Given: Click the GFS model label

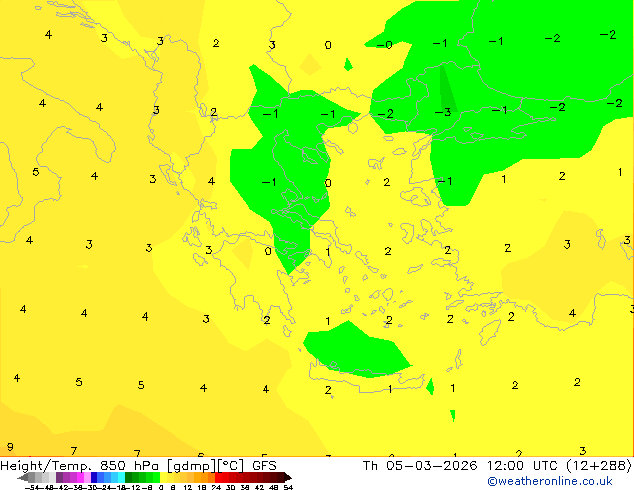Looking at the screenshot, I should 264,466.
